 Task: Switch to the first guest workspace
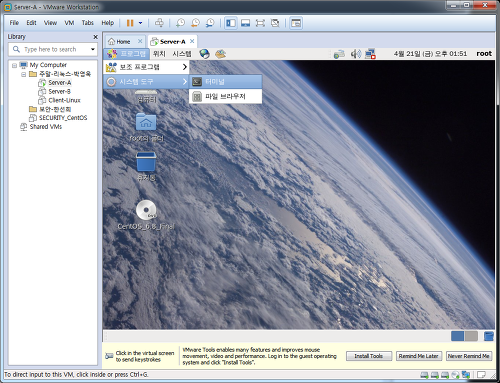457,336
